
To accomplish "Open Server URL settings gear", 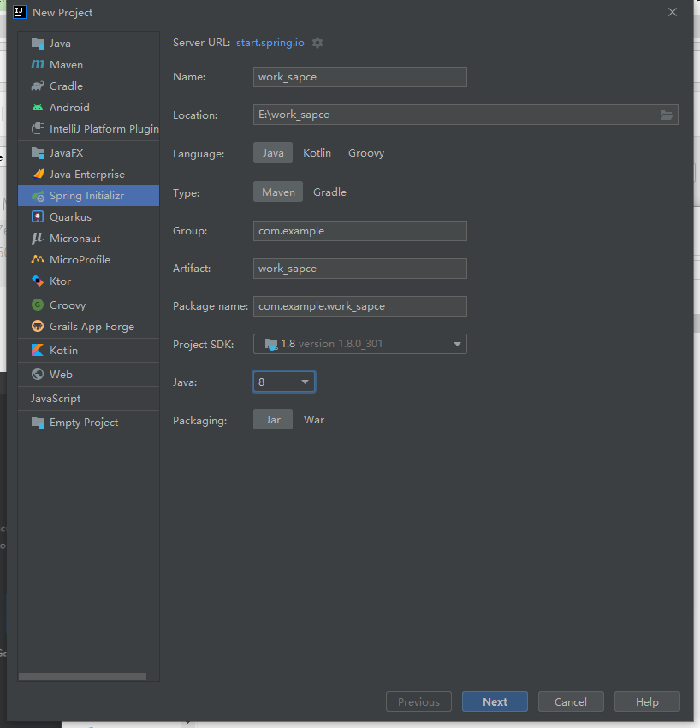I will (317, 43).
